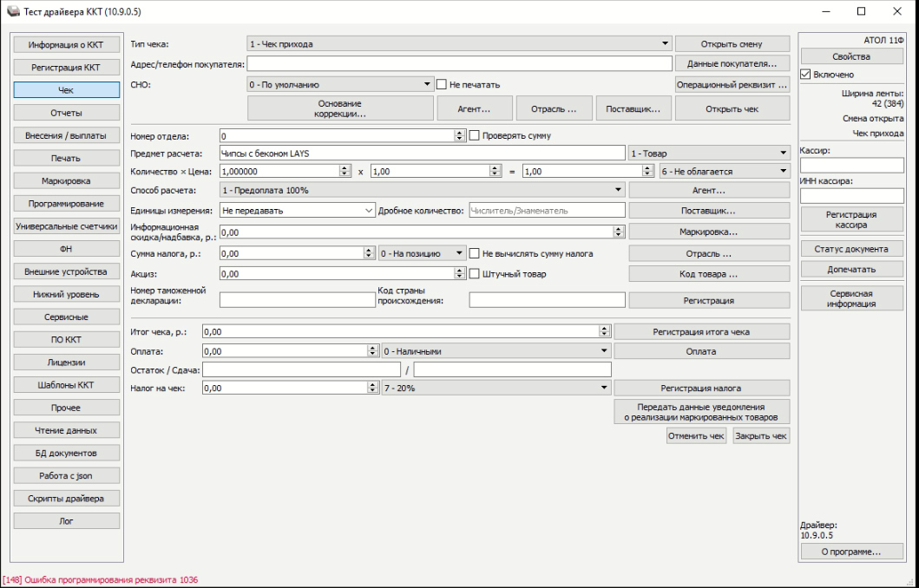919x588 pixels.
Task: Check the Проверять сумму option
Action: tap(474, 135)
